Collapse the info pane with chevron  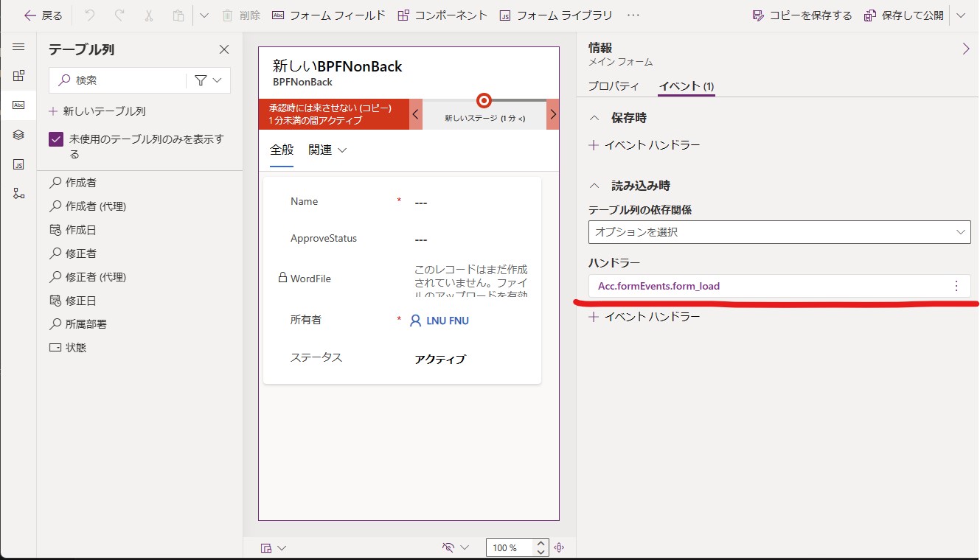click(x=966, y=49)
